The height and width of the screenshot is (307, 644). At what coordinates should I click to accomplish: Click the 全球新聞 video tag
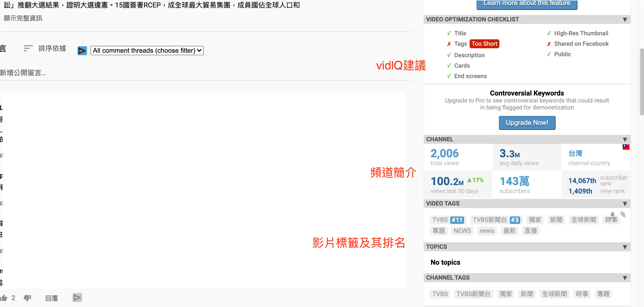pyautogui.click(x=583, y=220)
